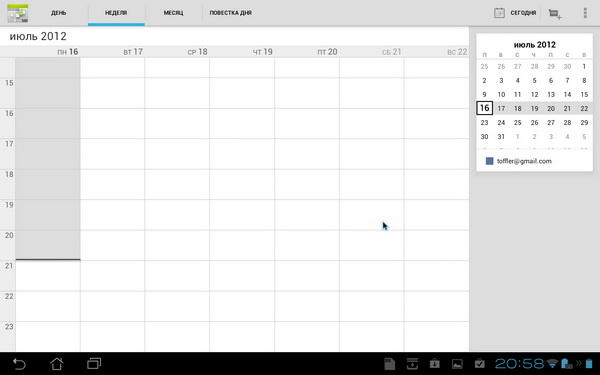Select the 31 date in mini calendar
Screen dimensions: 600x375
(501, 137)
